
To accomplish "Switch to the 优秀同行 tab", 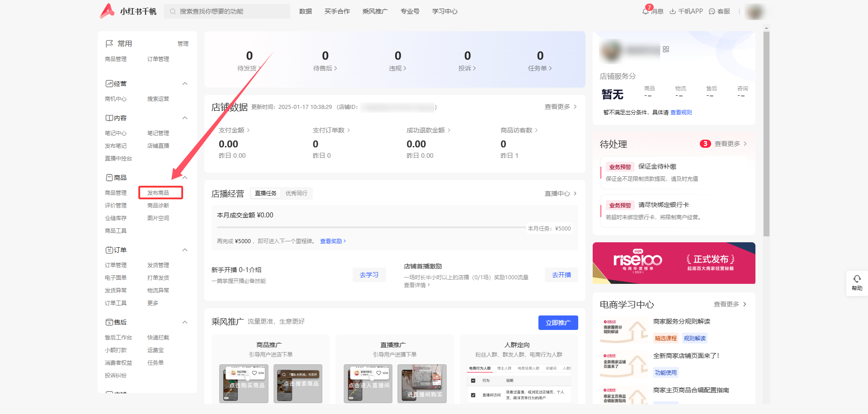I will (296, 193).
